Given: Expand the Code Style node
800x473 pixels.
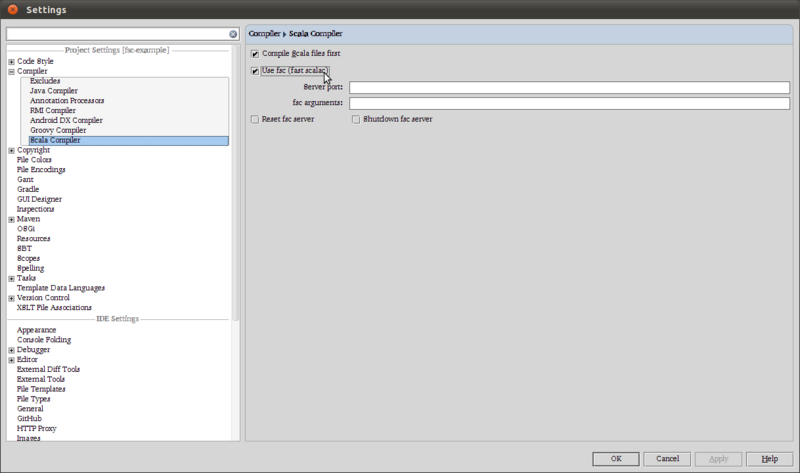Looking at the screenshot, I should (11, 62).
